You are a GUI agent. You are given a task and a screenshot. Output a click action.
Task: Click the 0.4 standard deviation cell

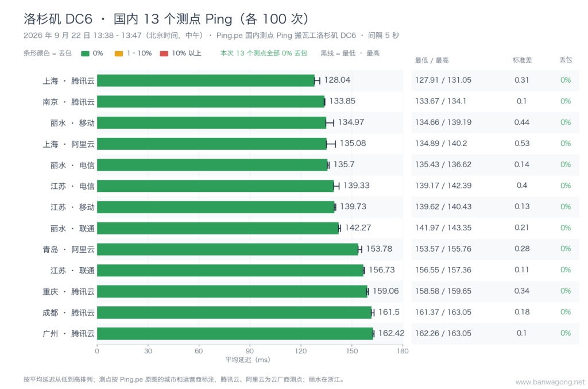pos(521,186)
